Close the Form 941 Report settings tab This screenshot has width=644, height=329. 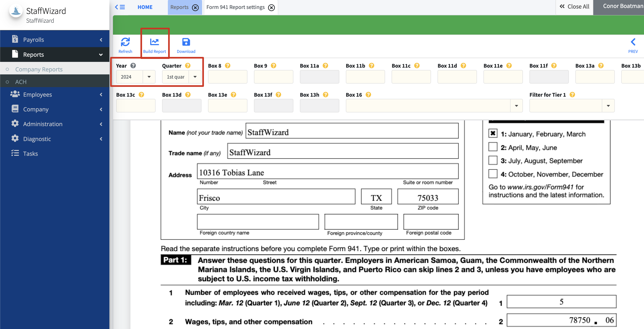click(271, 8)
